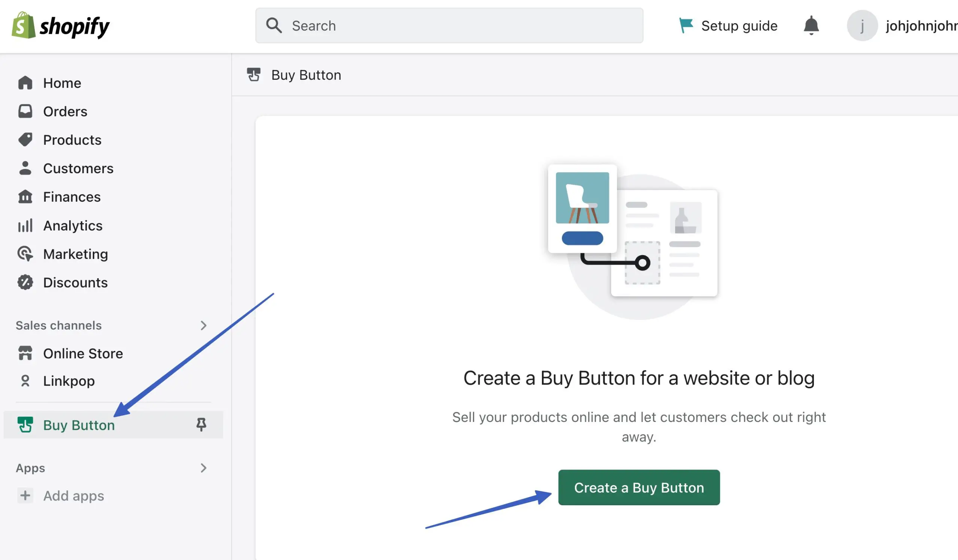Open the Online Store channel

click(83, 354)
